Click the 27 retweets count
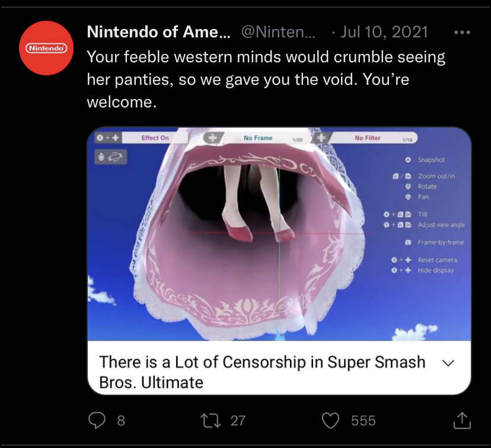491x448 pixels. pos(238,420)
